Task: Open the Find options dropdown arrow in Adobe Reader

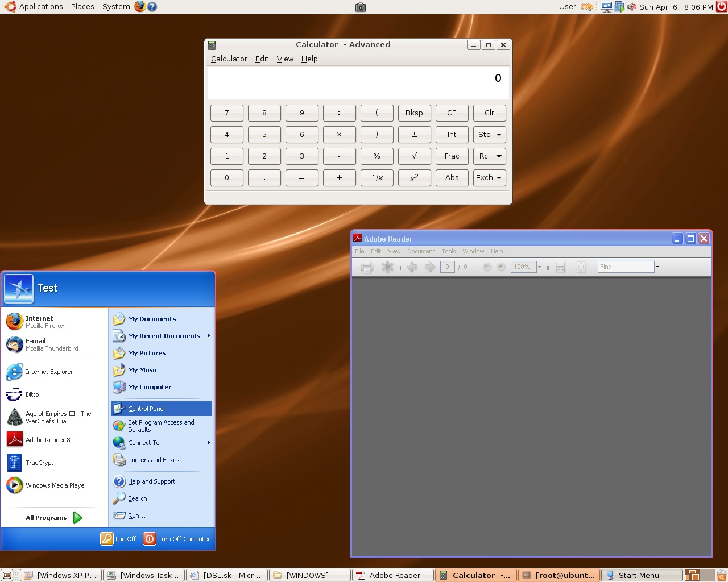Action: click(657, 267)
